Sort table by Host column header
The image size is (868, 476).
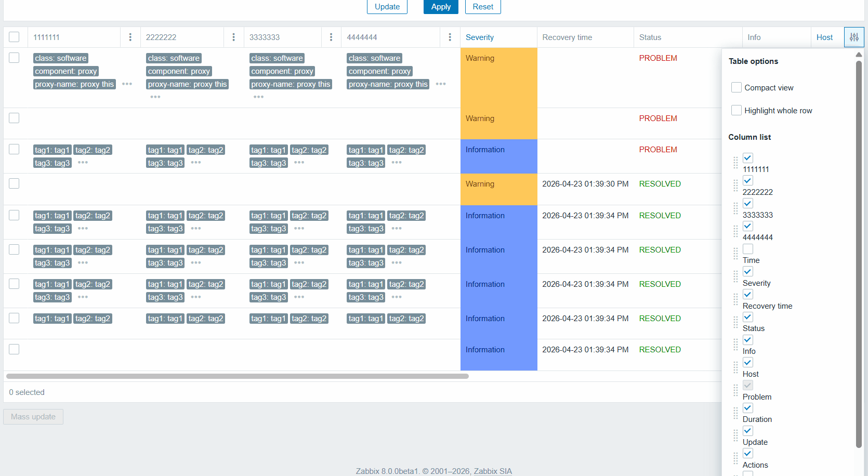click(x=824, y=37)
